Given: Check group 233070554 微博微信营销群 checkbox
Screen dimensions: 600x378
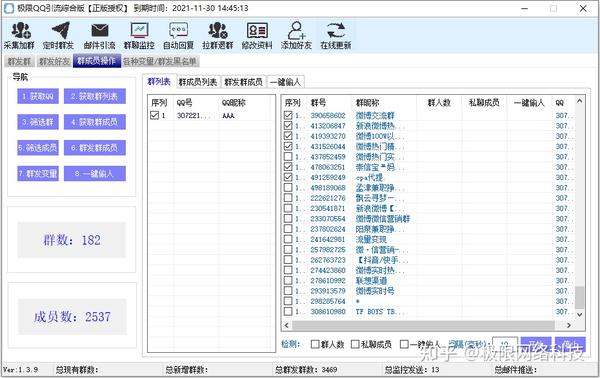Looking at the screenshot, I should point(288,218).
